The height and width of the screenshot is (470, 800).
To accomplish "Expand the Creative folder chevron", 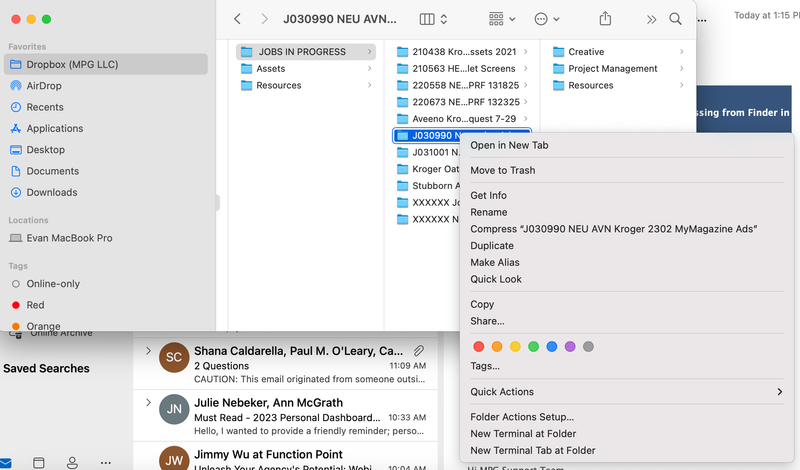I will [x=682, y=52].
